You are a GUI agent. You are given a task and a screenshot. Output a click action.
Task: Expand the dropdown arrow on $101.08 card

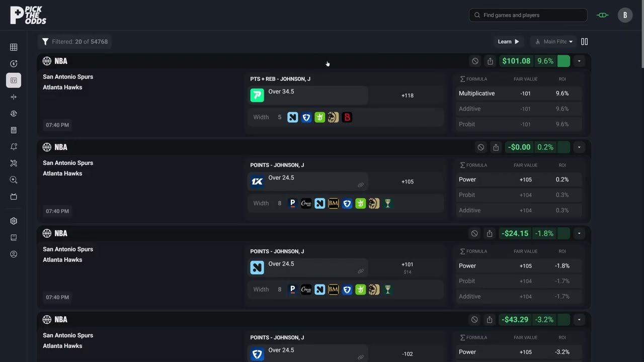click(x=579, y=61)
